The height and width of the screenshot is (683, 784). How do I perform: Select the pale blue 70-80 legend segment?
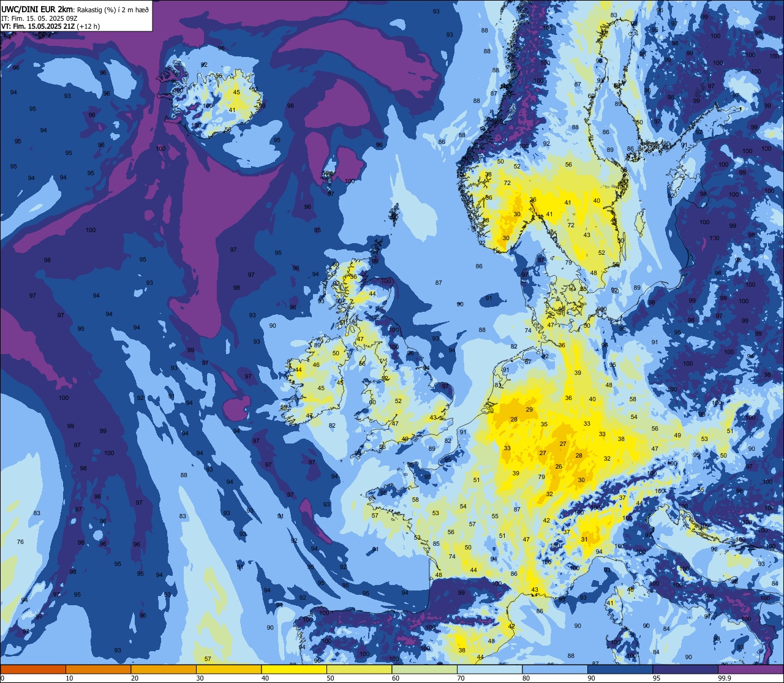coord(489,670)
